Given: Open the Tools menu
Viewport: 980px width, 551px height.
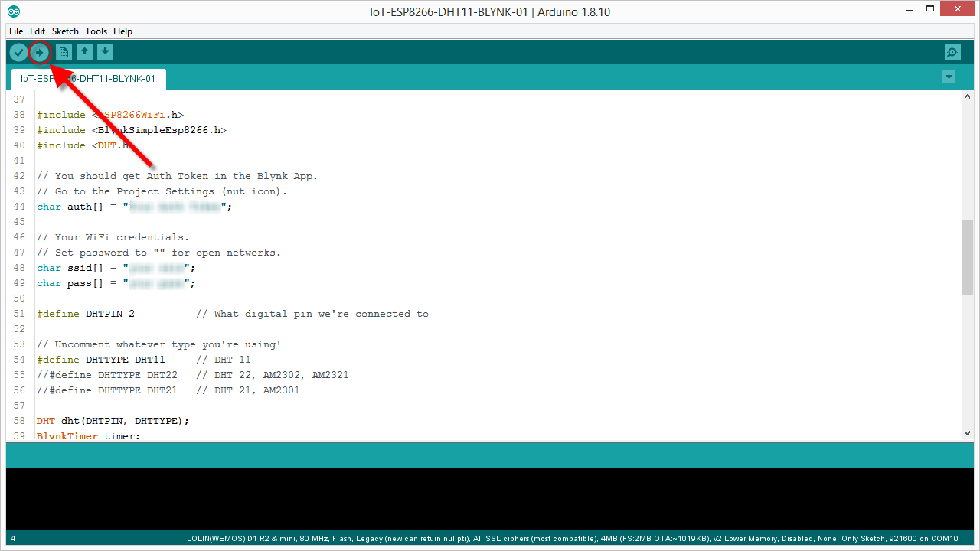Looking at the screenshot, I should coord(96,31).
